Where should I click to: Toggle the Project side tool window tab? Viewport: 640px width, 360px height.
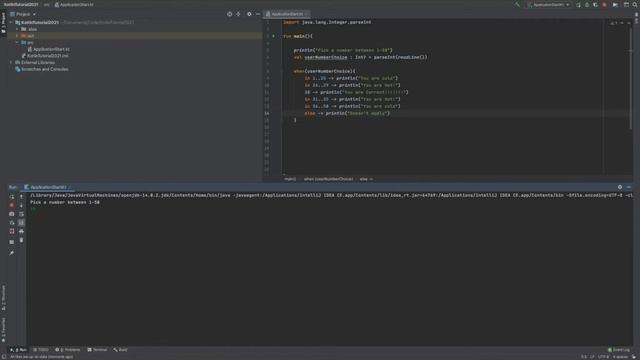[x=3, y=24]
